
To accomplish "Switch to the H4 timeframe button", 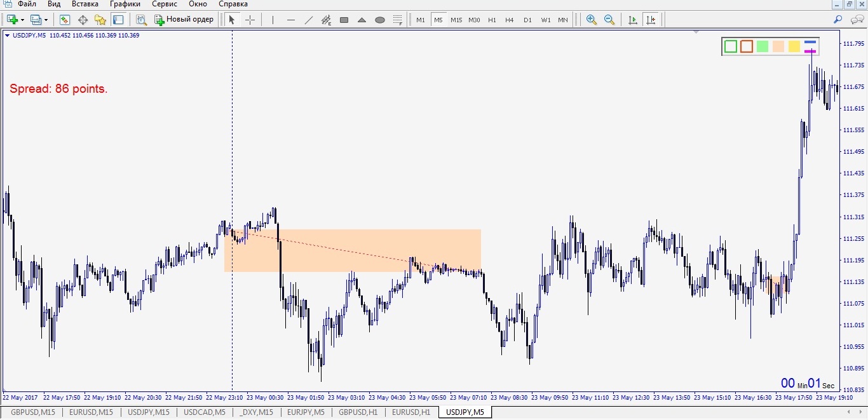I will point(510,20).
